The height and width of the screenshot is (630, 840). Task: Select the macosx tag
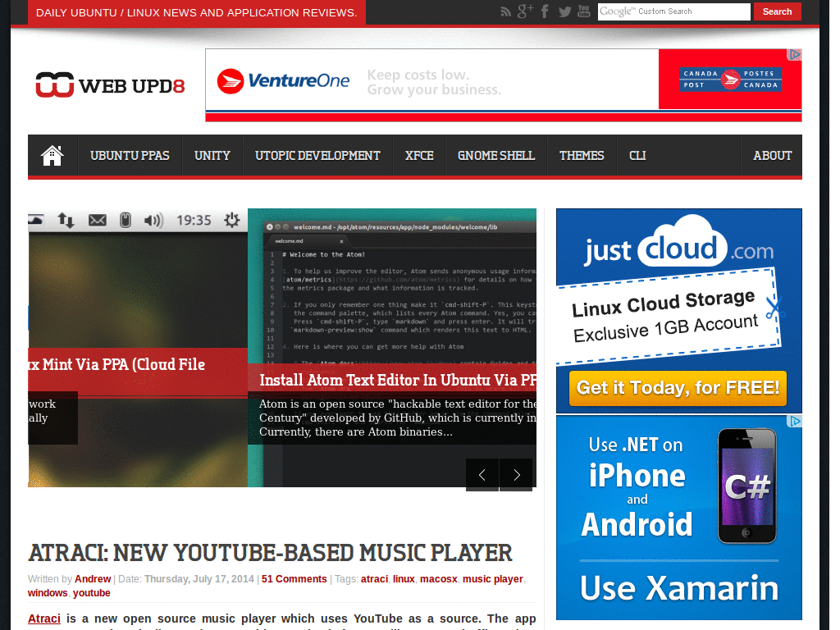click(x=439, y=579)
